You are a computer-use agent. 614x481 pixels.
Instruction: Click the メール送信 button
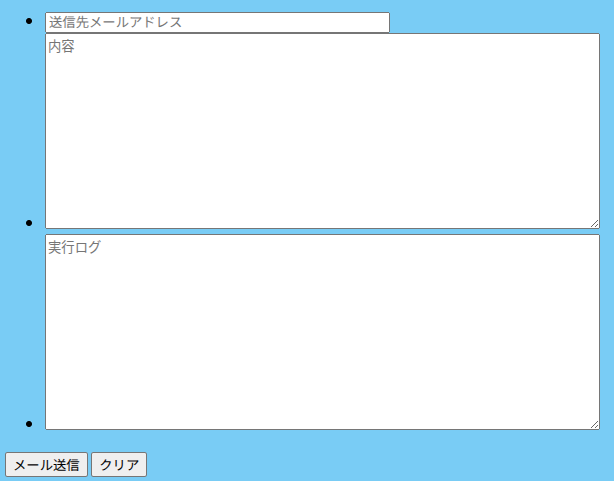(46, 465)
